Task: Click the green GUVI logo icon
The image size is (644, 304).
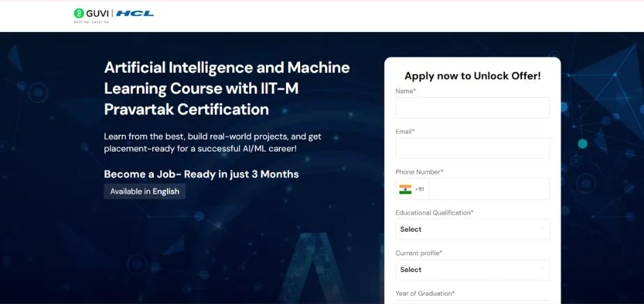Action: [79, 13]
